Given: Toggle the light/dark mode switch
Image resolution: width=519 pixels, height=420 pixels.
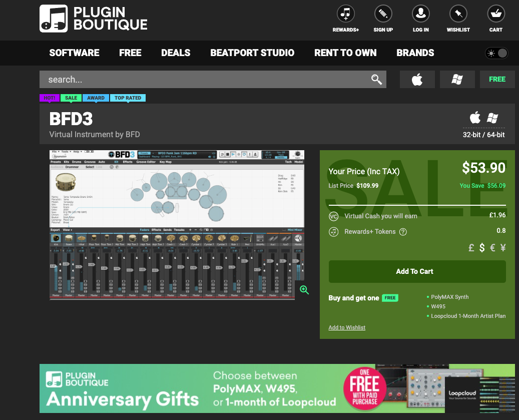Looking at the screenshot, I should (496, 53).
